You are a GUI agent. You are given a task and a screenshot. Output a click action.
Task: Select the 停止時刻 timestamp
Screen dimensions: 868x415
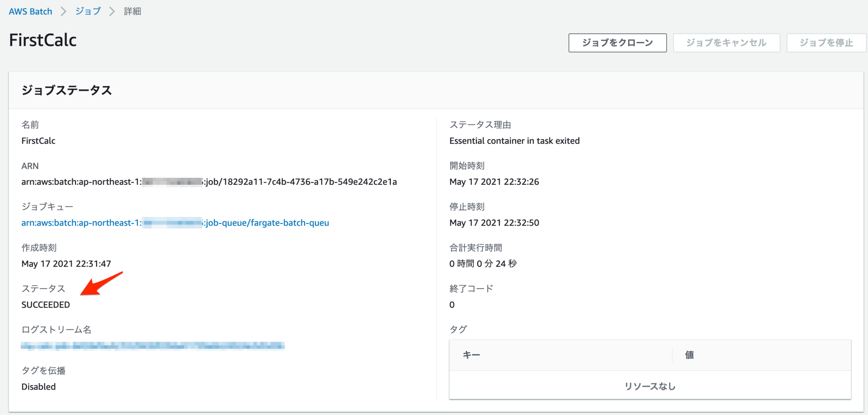pyautogui.click(x=494, y=223)
